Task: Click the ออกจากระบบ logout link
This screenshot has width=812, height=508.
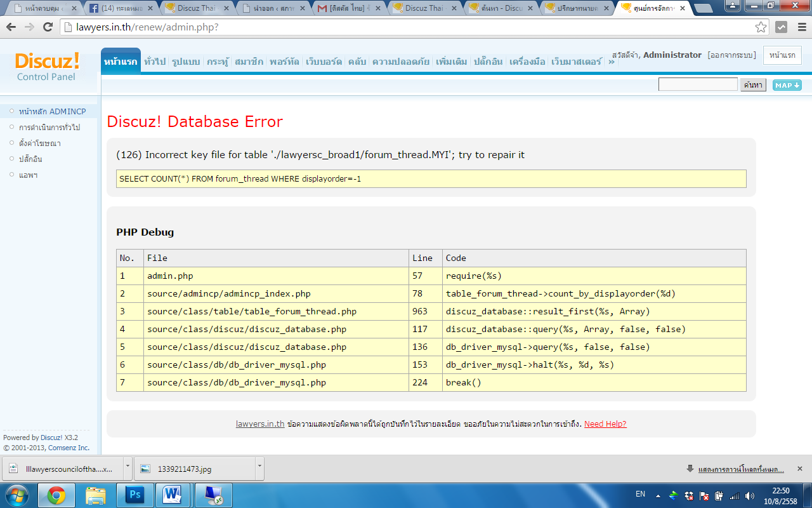Action: (731, 55)
